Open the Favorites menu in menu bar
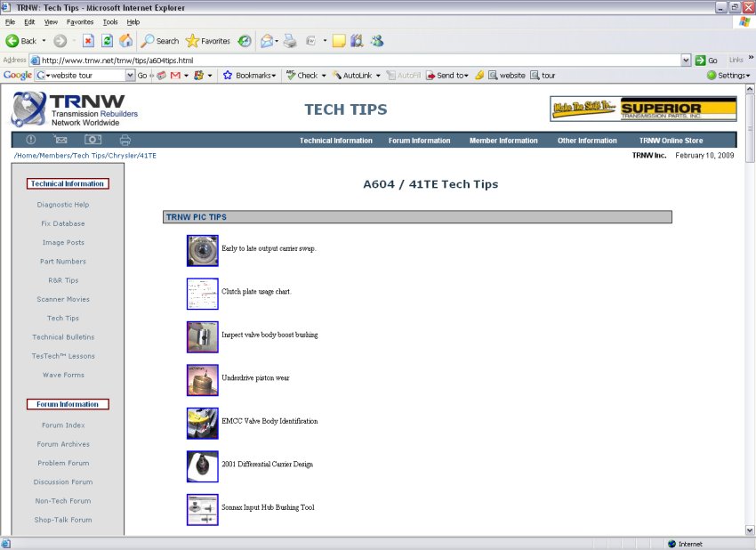Viewport: 756px width, 550px height. tap(80, 21)
